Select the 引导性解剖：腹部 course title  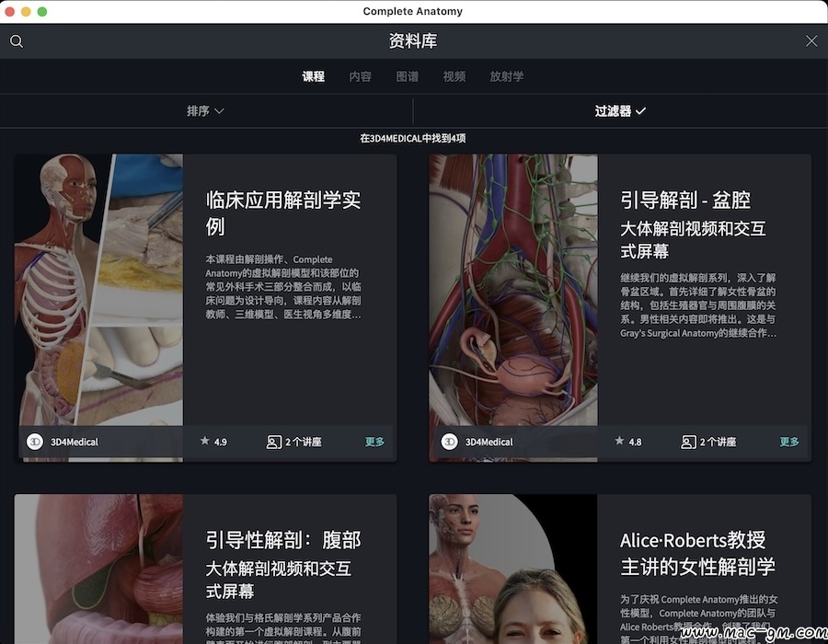coord(283,540)
